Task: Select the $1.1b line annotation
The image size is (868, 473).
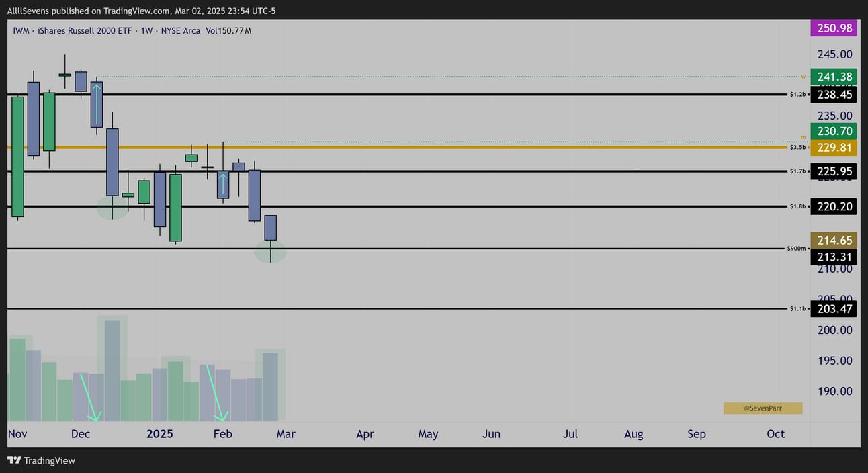Action: [x=797, y=309]
